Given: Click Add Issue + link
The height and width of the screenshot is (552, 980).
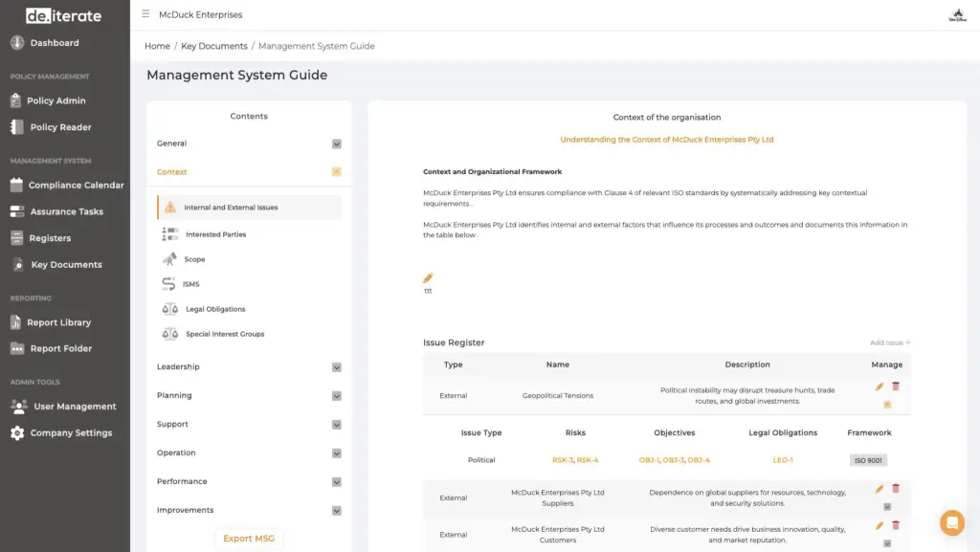Looking at the screenshot, I should (x=890, y=342).
